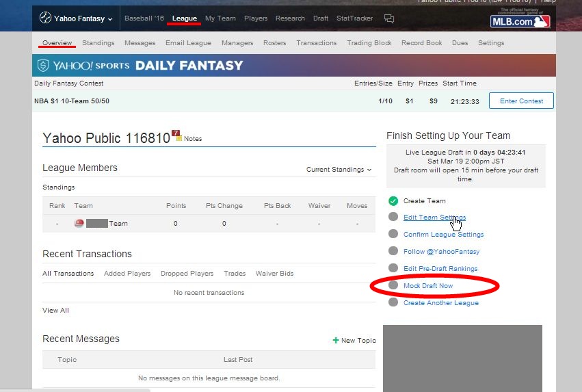This screenshot has height=392, width=582.
Task: Open the Draft menu item
Action: (320, 18)
